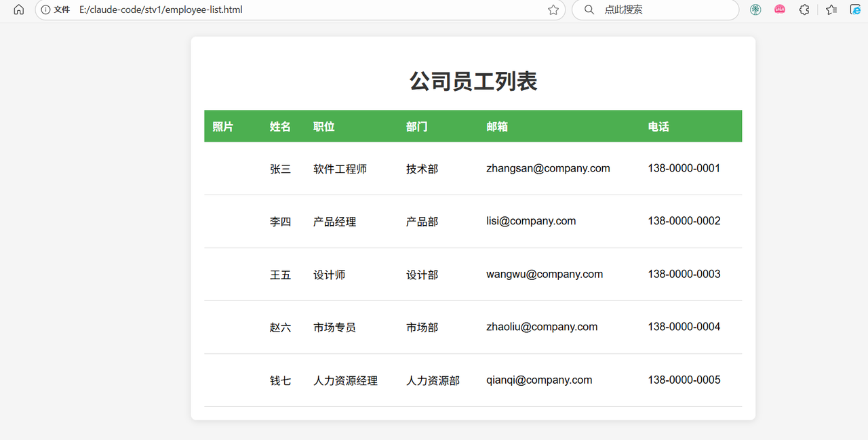868x440 pixels.
Task: Click the 技术部 department cell
Action: pyautogui.click(x=422, y=169)
